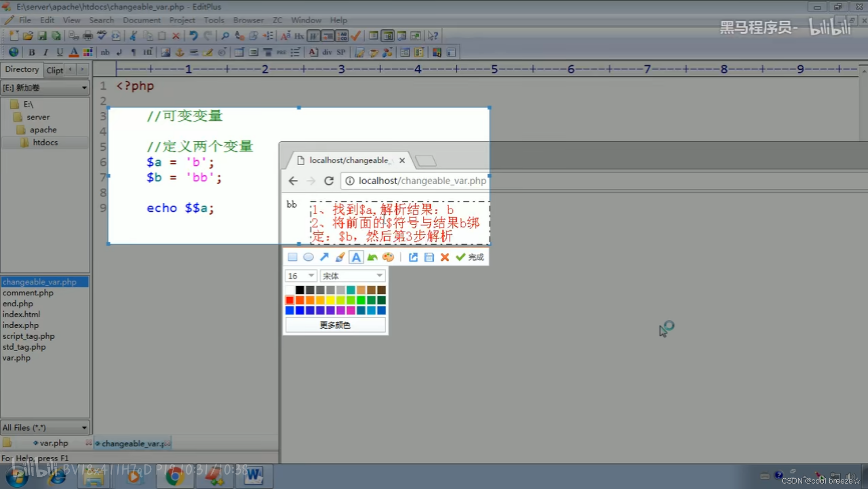The width and height of the screenshot is (868, 489).
Task: Open the font size 16 dropdown
Action: click(x=300, y=276)
